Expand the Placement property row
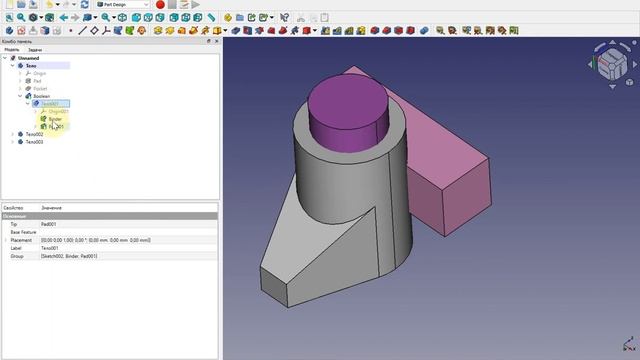 (5, 240)
